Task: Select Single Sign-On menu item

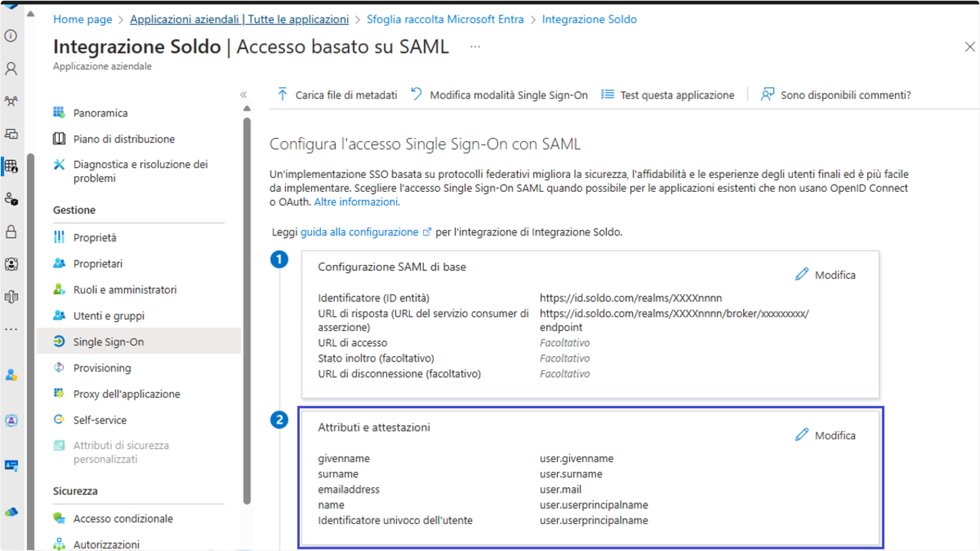Action: [139, 341]
